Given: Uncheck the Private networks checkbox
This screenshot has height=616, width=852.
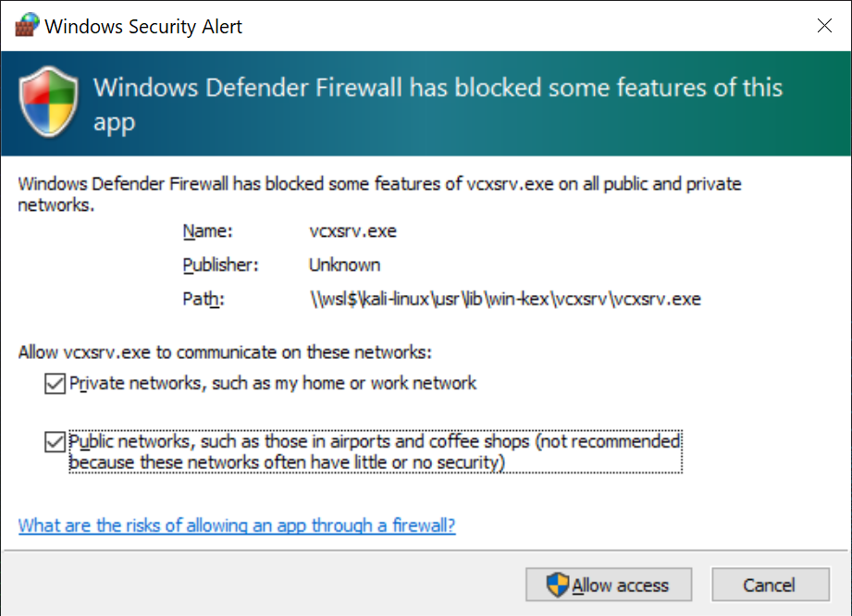Looking at the screenshot, I should tap(54, 383).
